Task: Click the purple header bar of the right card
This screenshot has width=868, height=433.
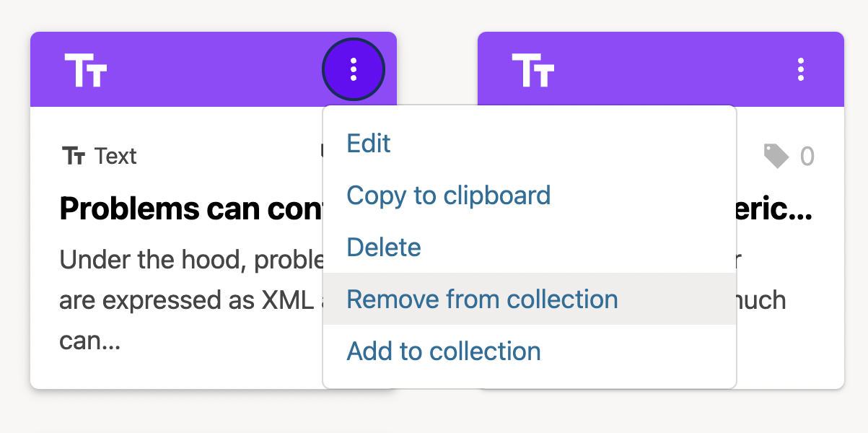Action: pos(660,69)
